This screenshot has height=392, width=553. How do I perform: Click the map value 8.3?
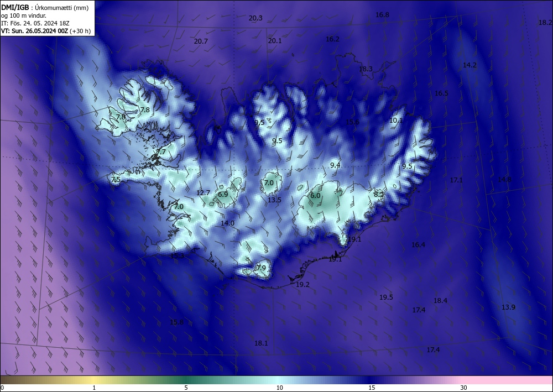coord(379,194)
